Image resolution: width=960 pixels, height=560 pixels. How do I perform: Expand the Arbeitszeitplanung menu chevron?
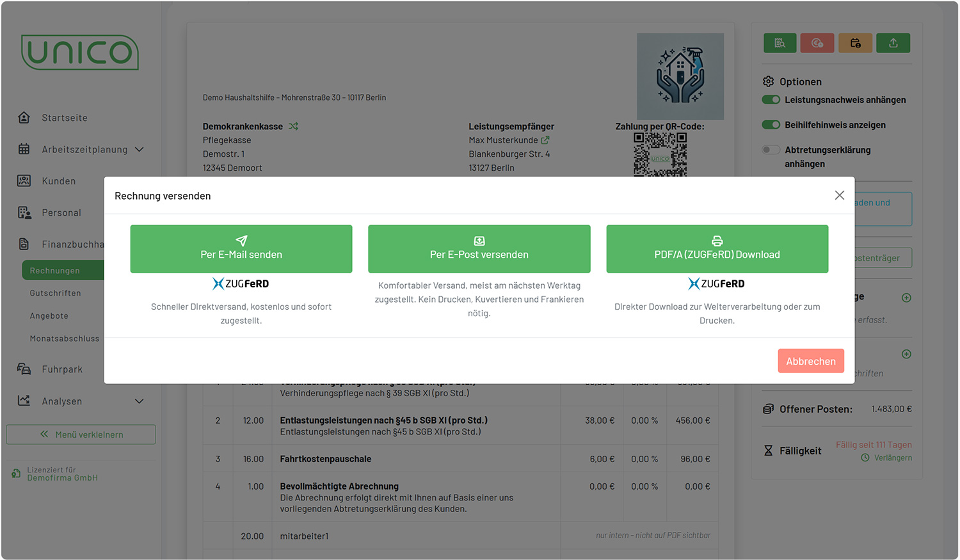pyautogui.click(x=139, y=149)
